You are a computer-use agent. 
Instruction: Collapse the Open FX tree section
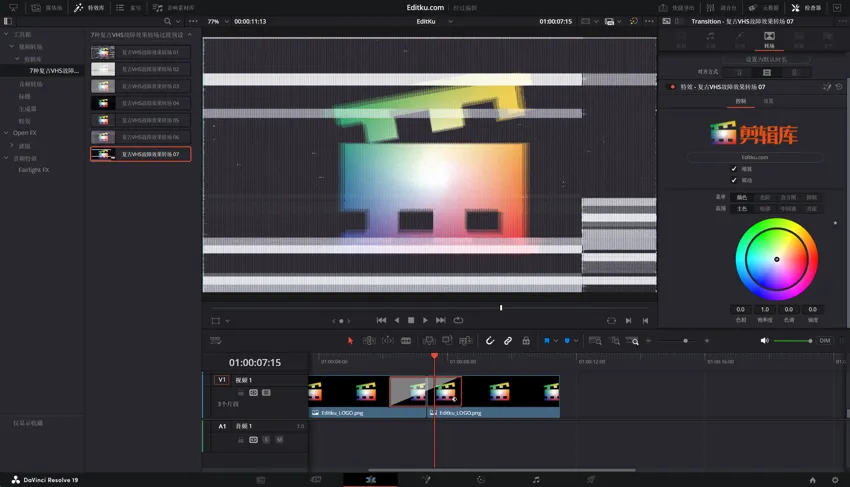click(8, 133)
